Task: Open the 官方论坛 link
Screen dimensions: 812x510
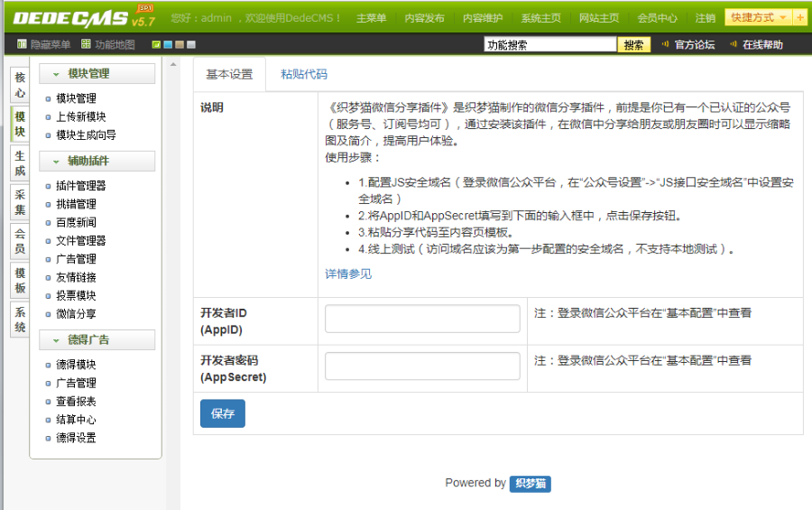Action: [695, 44]
